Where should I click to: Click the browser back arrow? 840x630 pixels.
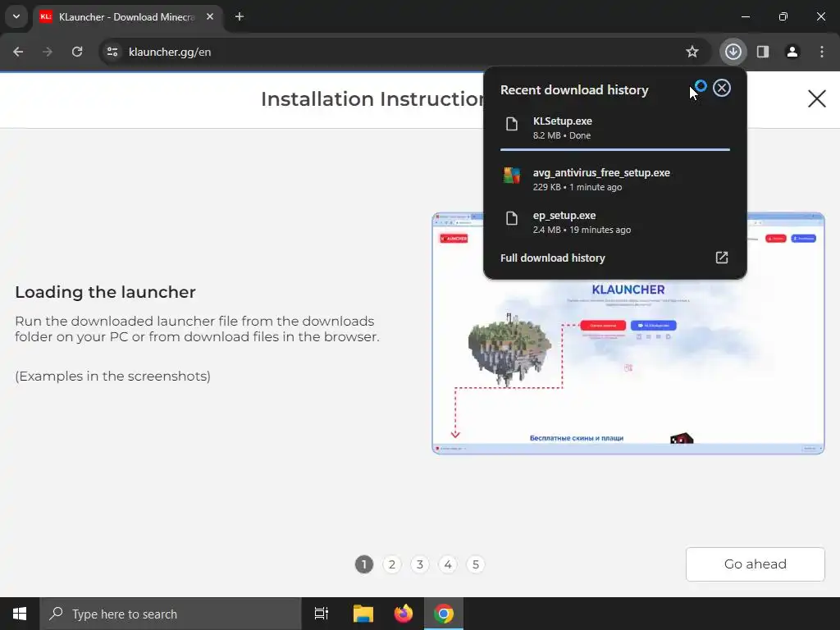pos(18,52)
